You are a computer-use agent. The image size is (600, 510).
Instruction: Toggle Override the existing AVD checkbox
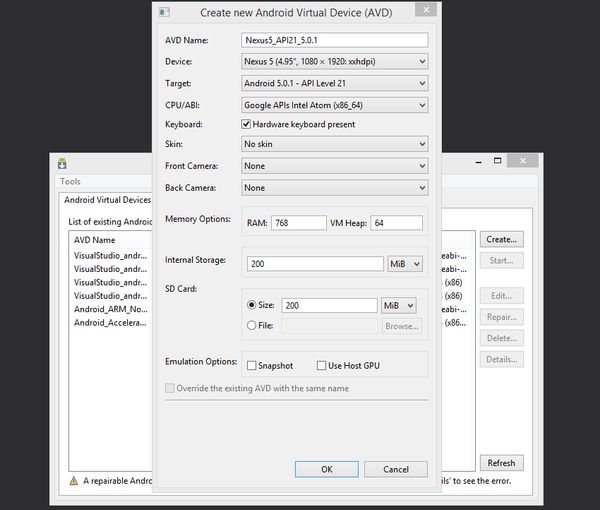coord(170,388)
